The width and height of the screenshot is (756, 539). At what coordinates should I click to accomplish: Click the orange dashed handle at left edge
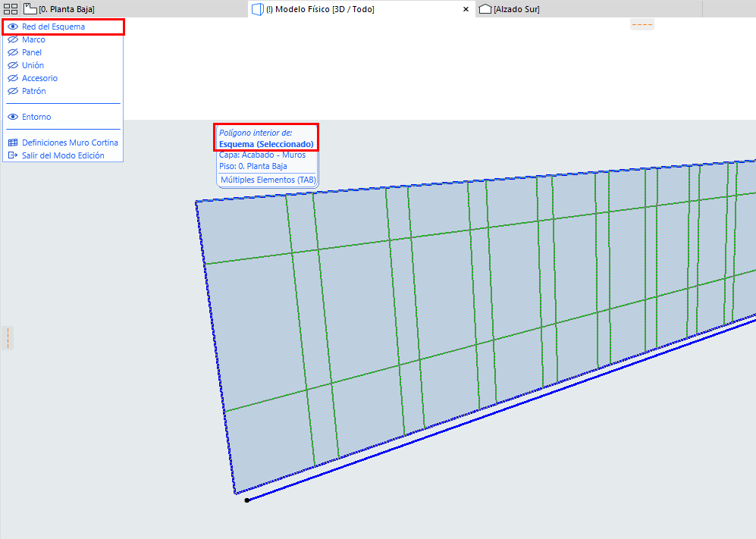tap(8, 338)
